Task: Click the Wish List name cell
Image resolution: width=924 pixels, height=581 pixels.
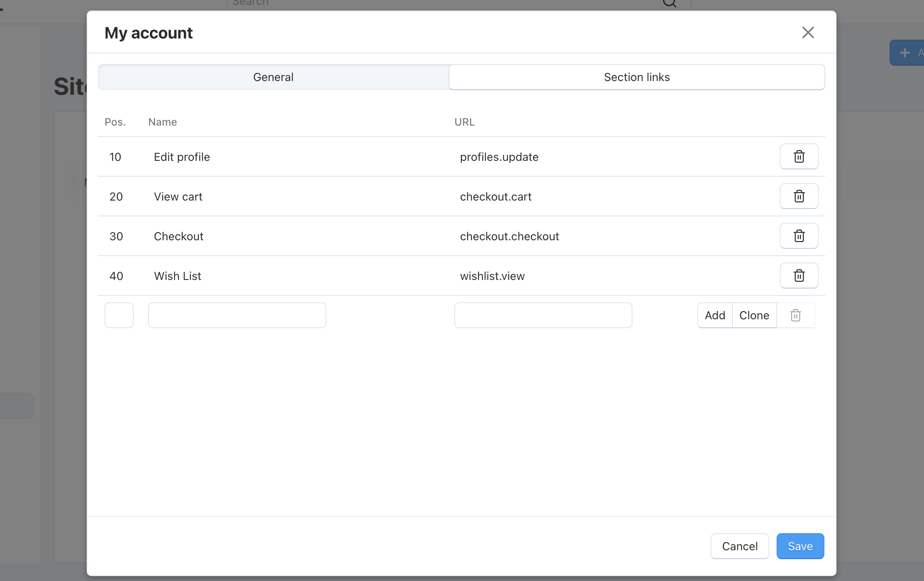Action: click(177, 276)
